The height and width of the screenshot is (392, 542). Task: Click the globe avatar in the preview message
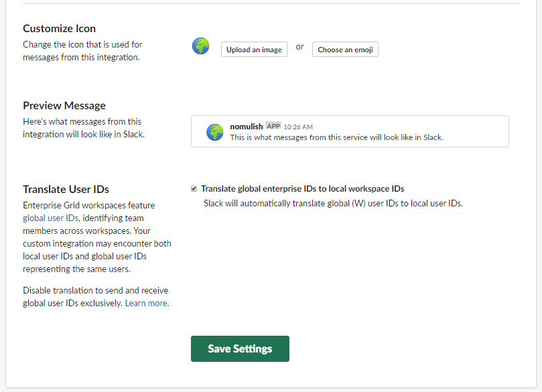coord(214,132)
